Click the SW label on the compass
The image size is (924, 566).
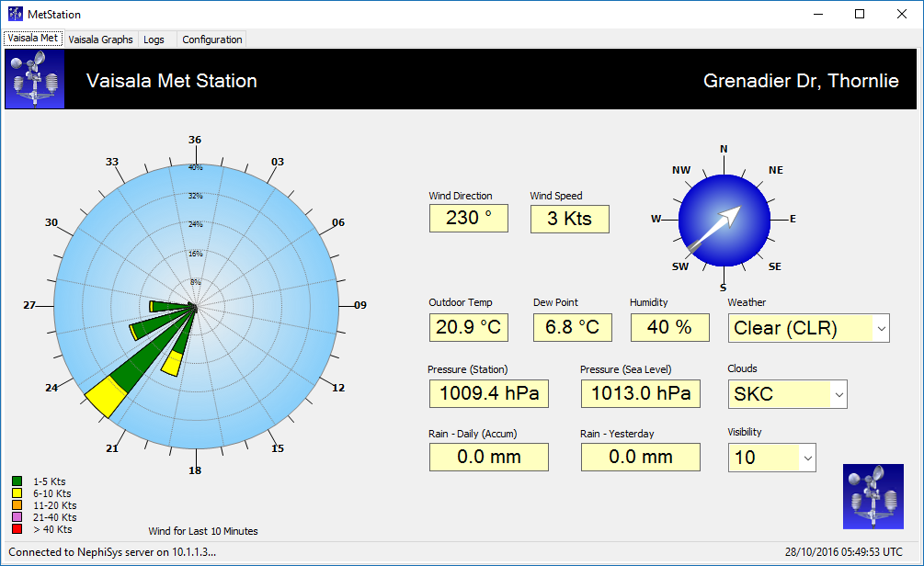tap(680, 266)
